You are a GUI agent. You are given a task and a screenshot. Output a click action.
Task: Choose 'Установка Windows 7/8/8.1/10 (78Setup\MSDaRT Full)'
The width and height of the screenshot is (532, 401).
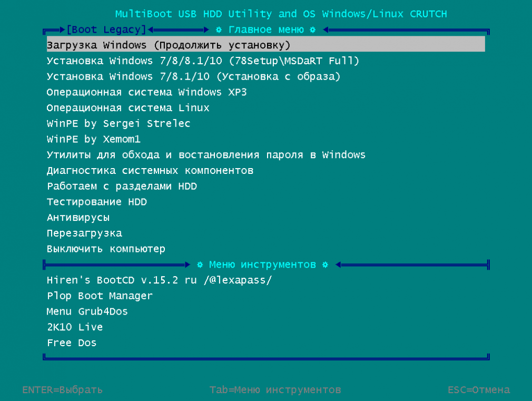pyautogui.click(x=203, y=61)
